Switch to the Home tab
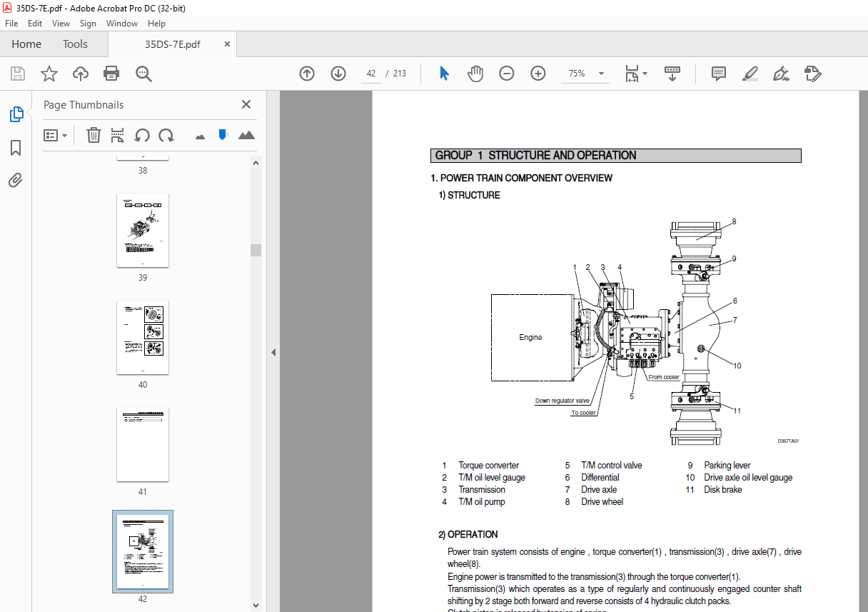Image resolution: width=868 pixels, height=612 pixels. (26, 44)
